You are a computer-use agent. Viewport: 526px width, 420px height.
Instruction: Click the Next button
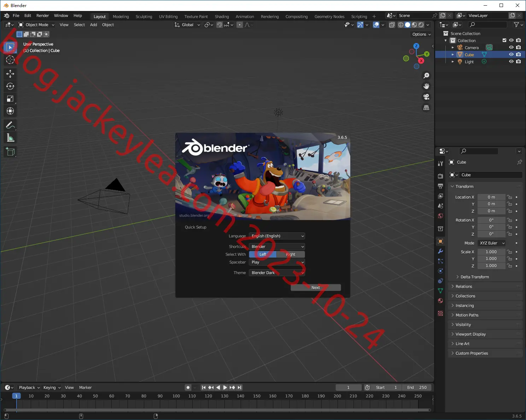[x=316, y=288]
